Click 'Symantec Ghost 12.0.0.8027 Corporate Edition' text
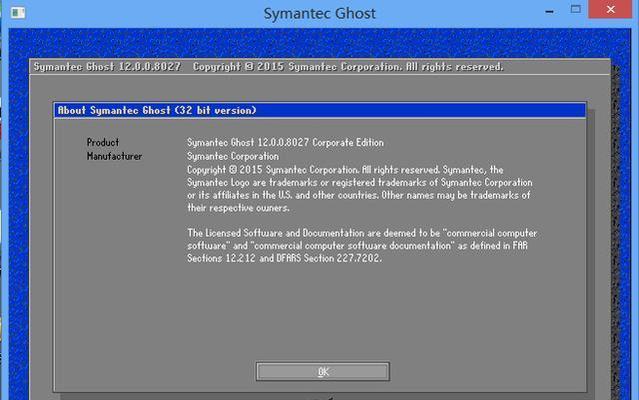 [285, 143]
